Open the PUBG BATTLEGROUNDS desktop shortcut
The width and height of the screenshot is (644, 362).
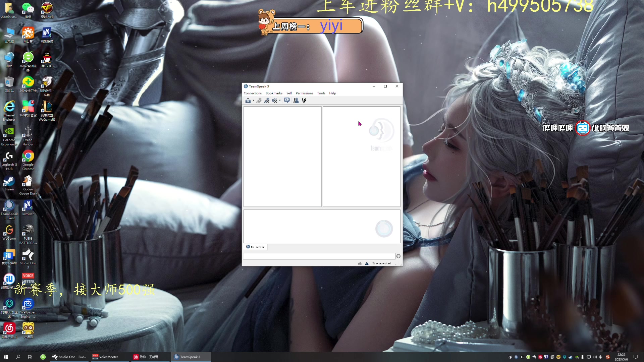pyautogui.click(x=28, y=234)
